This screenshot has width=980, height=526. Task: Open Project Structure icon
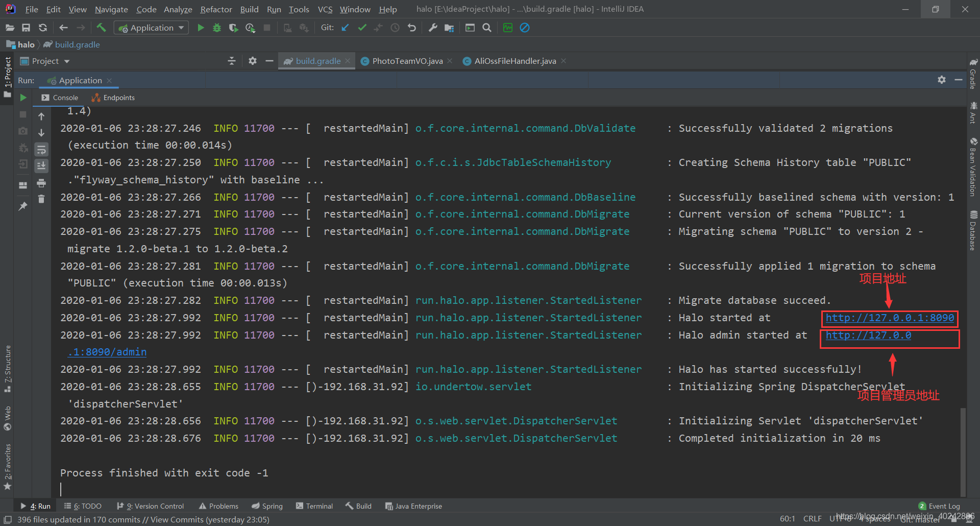click(449, 28)
